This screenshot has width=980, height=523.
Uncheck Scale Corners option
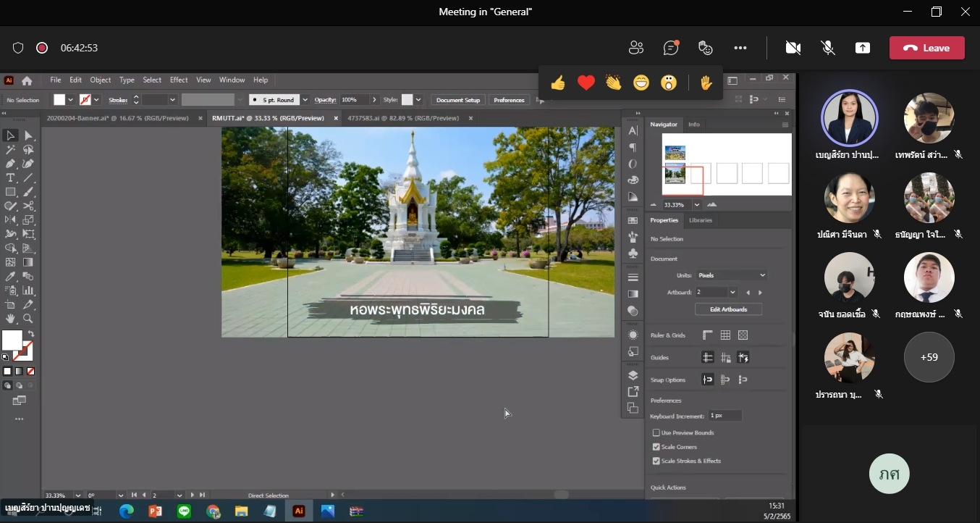(x=656, y=447)
